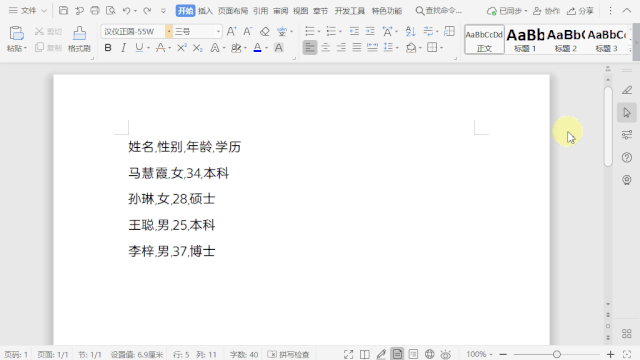Toggle italic formatting
This screenshot has height=360, width=640.
coord(123,48)
